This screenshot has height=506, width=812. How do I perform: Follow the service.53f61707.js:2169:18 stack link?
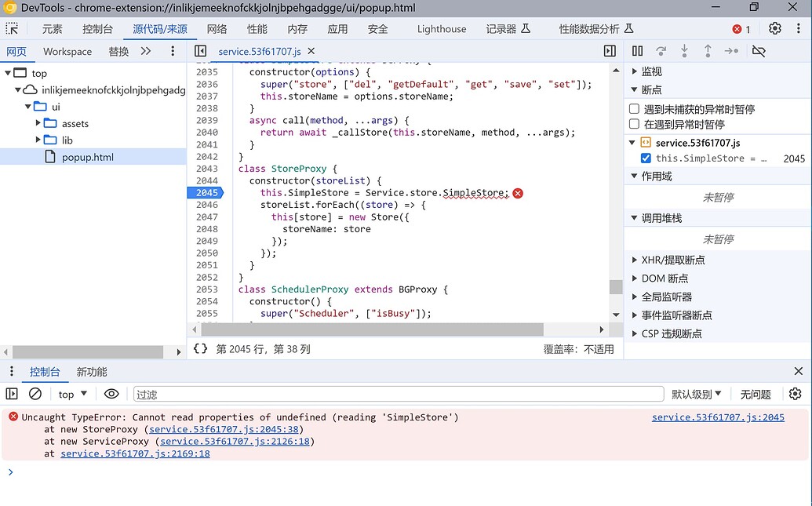(135, 453)
